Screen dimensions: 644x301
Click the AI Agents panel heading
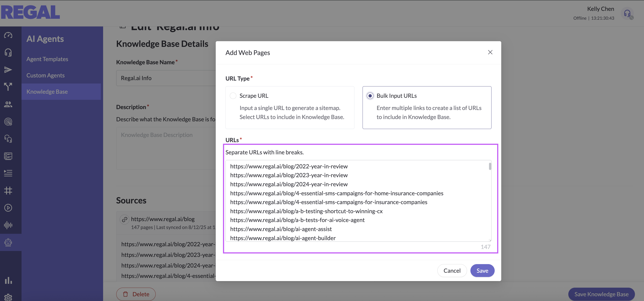point(45,39)
